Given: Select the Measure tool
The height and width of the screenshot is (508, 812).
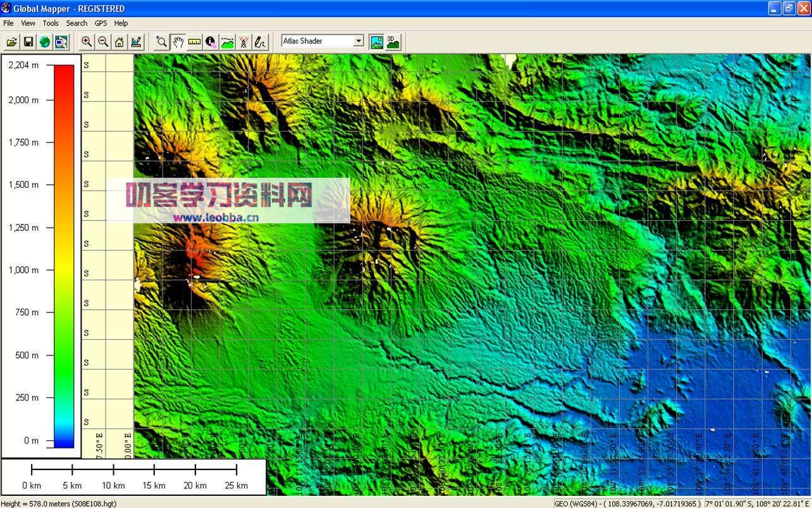Looking at the screenshot, I should click(194, 41).
